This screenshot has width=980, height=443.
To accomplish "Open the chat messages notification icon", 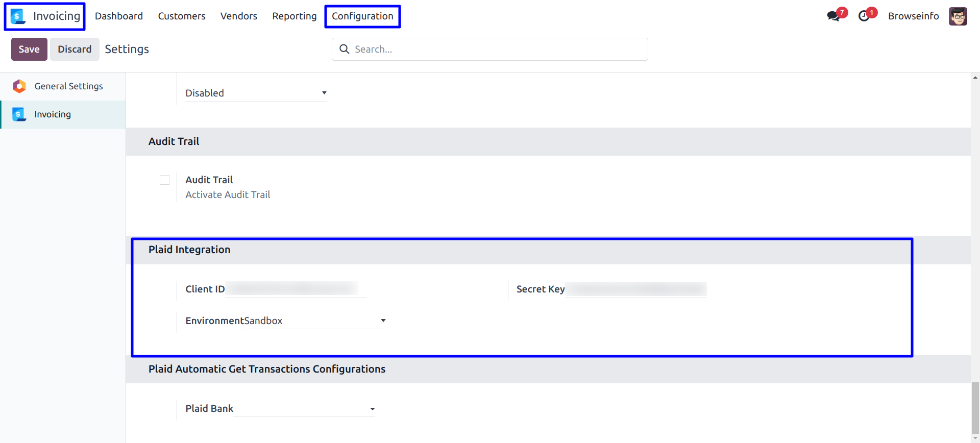I will [834, 16].
